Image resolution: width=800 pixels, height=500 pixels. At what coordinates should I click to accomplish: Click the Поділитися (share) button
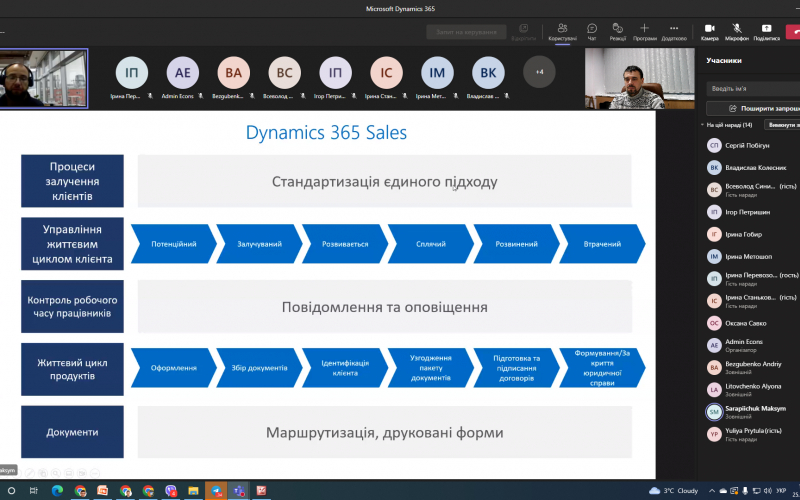click(x=766, y=32)
